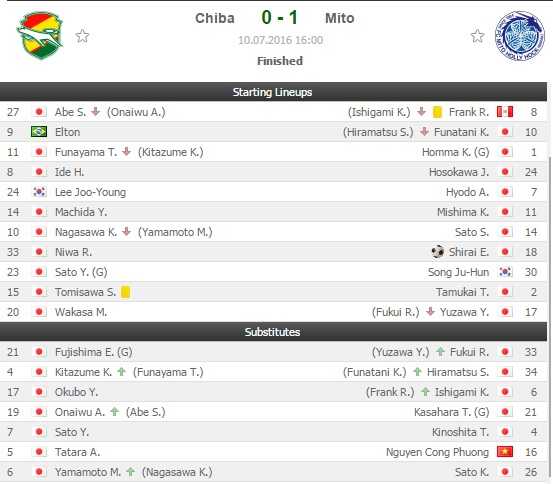Toggle favorite star next to Mito
This screenshot has width=553, height=484.
[478, 36]
